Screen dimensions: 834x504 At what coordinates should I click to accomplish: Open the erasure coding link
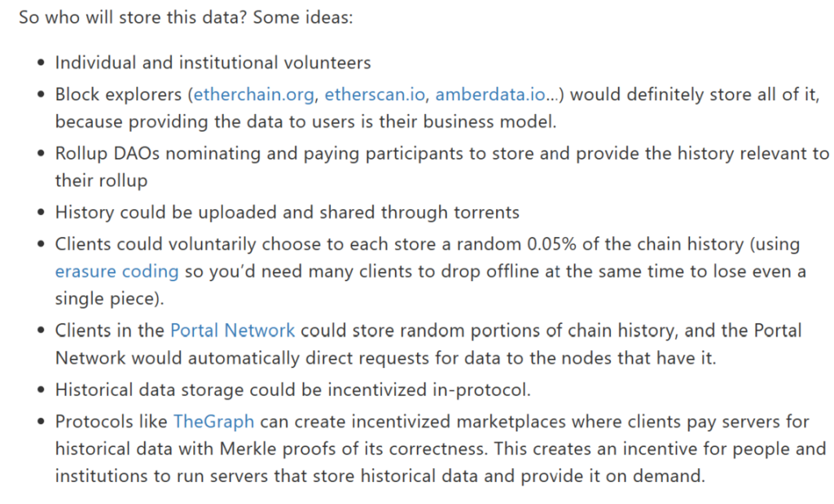(117, 272)
